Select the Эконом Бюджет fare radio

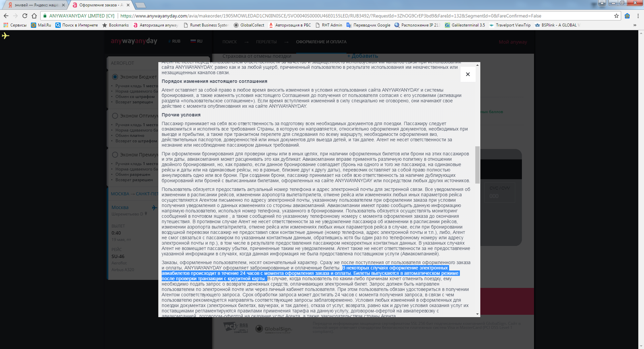[x=115, y=77]
